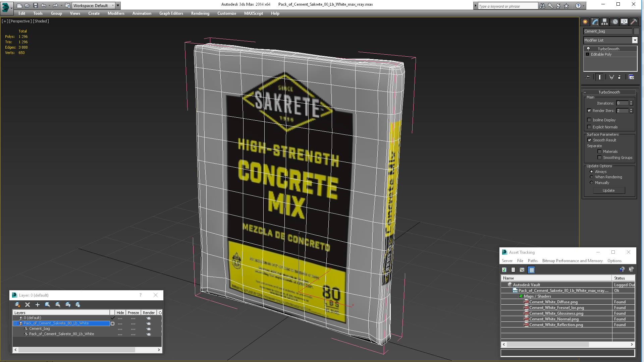Viewport: 644px width, 362px height.
Task: Click the Cement_bag object color swatch
Action: point(636,31)
